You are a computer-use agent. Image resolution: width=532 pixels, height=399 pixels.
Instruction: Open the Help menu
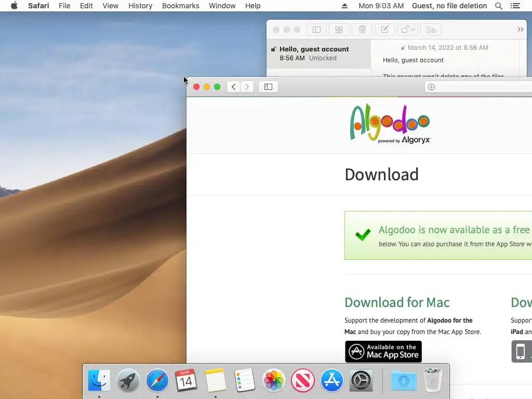point(253,6)
